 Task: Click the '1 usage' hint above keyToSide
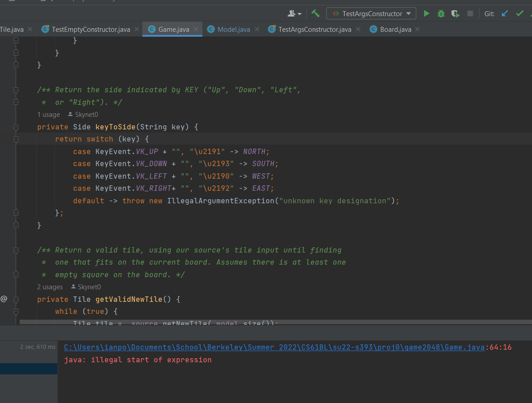coord(48,115)
